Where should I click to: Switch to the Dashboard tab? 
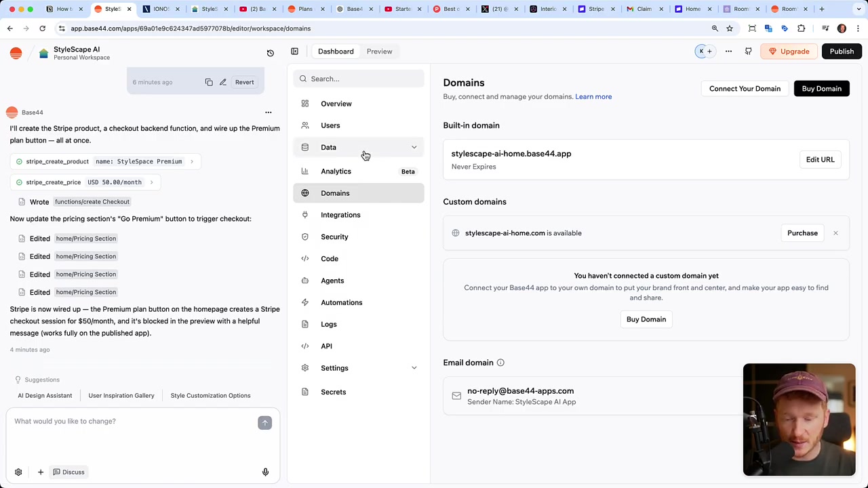(336, 52)
